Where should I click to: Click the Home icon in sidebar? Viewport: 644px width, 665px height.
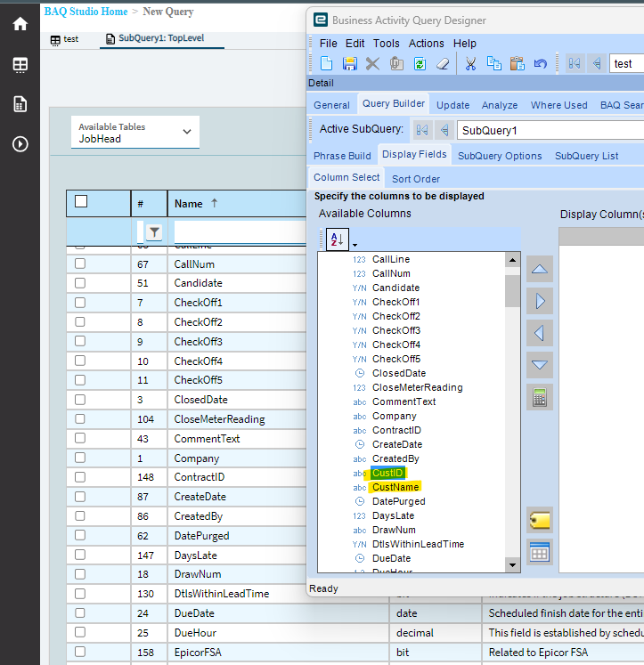click(x=20, y=24)
